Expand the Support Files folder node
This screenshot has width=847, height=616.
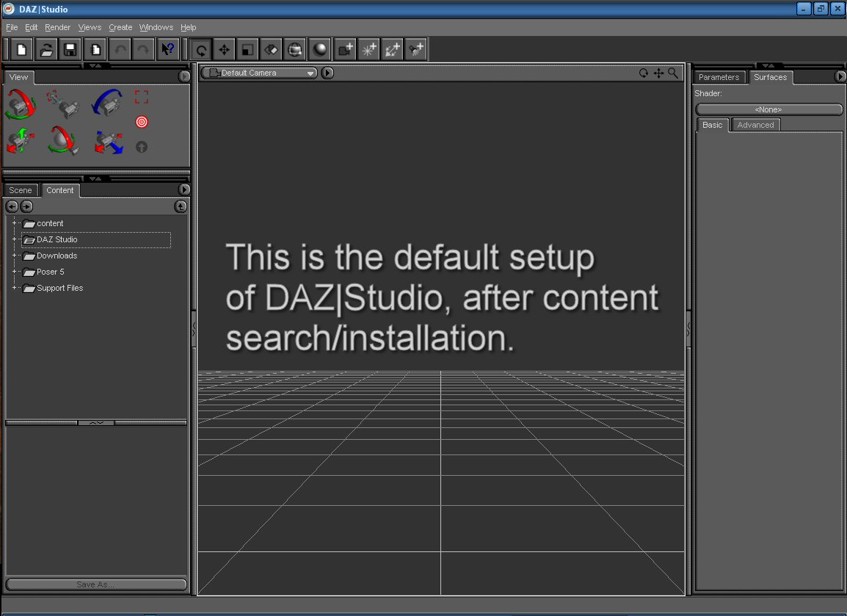coord(14,288)
